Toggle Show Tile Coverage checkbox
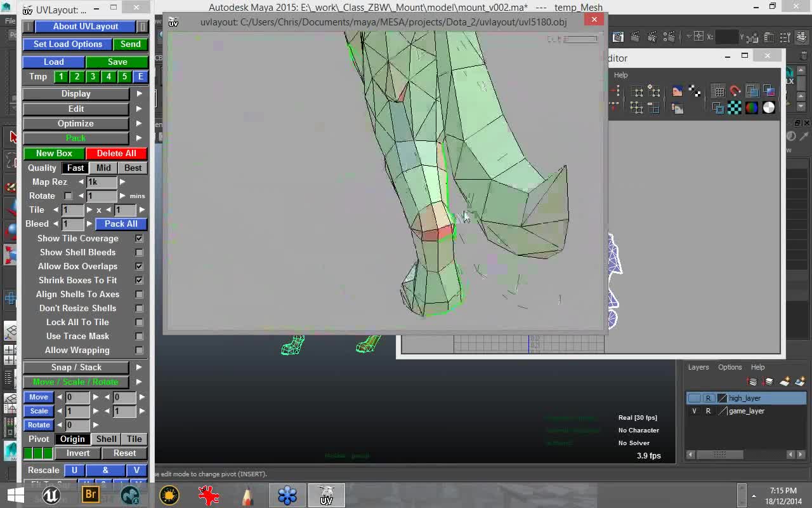 click(x=139, y=238)
